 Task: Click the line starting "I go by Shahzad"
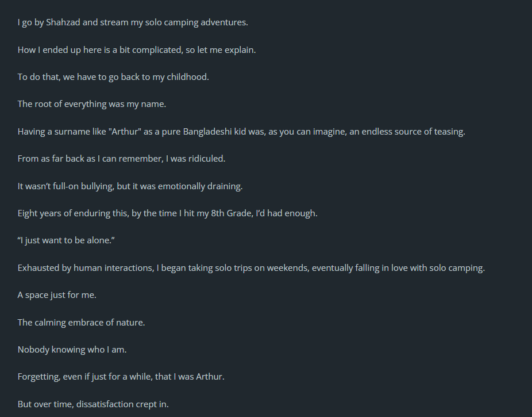point(133,22)
